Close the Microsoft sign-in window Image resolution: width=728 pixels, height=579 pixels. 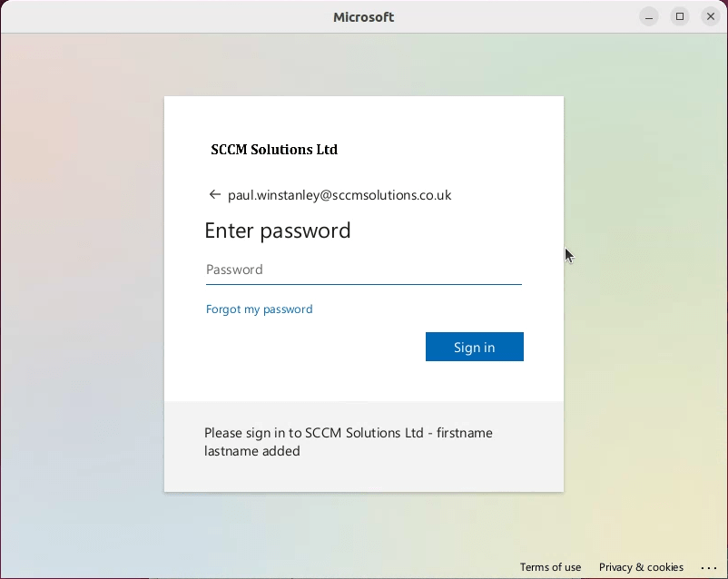click(x=711, y=16)
